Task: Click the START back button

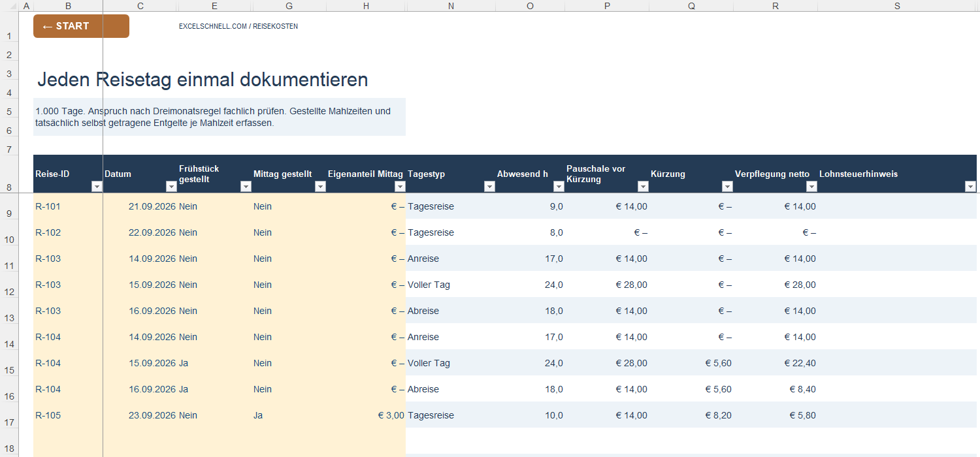Action: [81, 26]
